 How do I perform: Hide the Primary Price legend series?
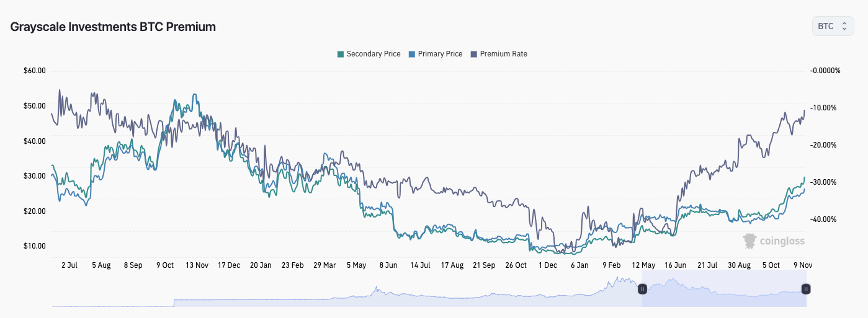436,54
